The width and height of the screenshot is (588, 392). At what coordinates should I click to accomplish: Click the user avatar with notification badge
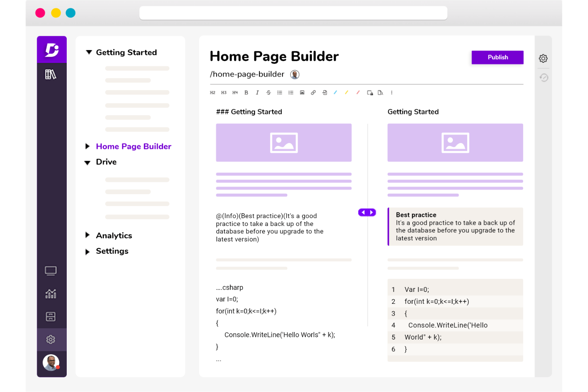coord(51,363)
